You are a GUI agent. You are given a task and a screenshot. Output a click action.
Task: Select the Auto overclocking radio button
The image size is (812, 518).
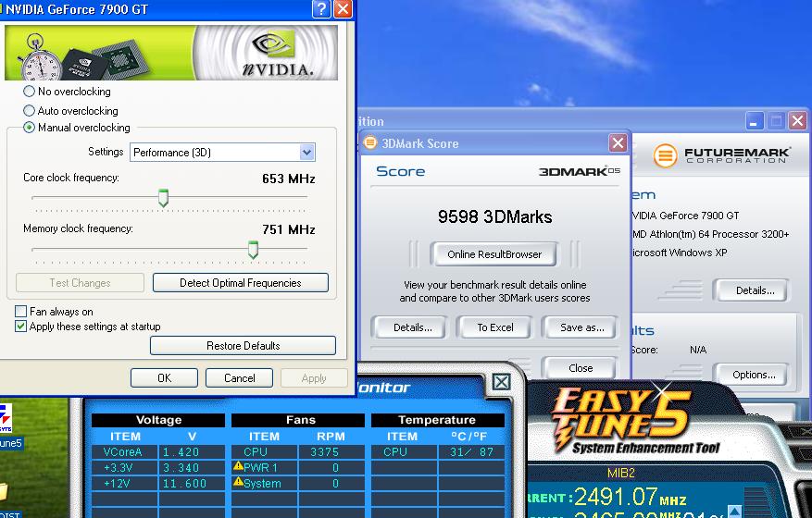coord(30,111)
